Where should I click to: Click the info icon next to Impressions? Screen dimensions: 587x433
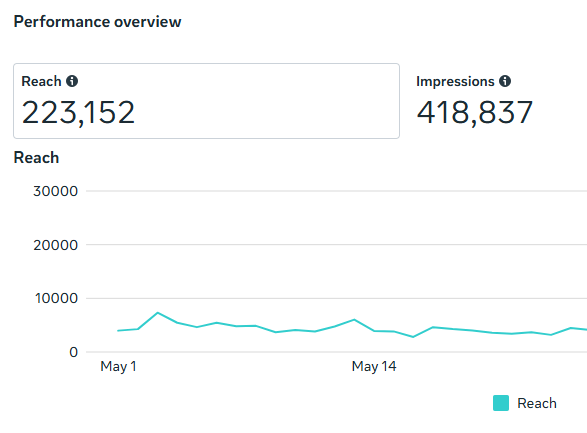(x=505, y=81)
